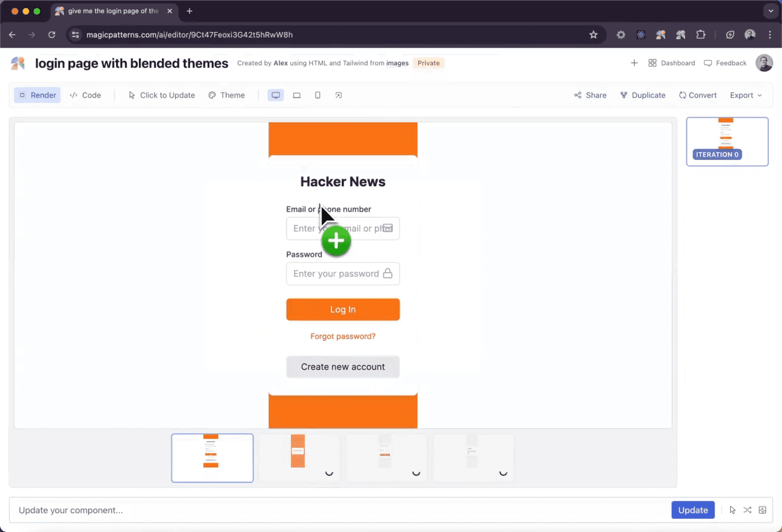Viewport: 782px width, 532px height.
Task: Open the Export dropdown
Action: (746, 95)
